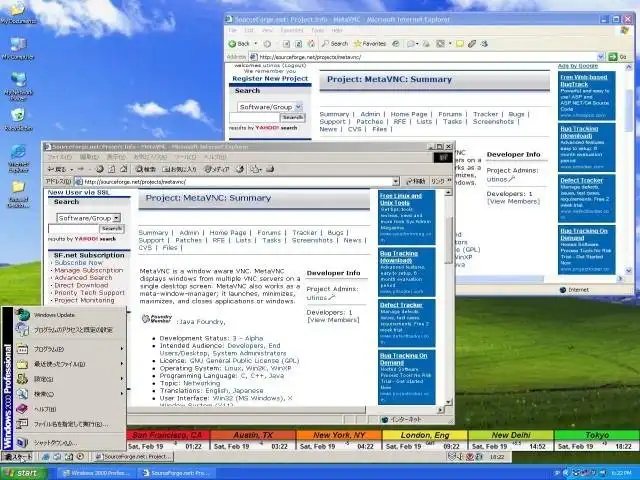Open the View Members link in the rear window
Screen dimensions: 640x480
click(513, 201)
